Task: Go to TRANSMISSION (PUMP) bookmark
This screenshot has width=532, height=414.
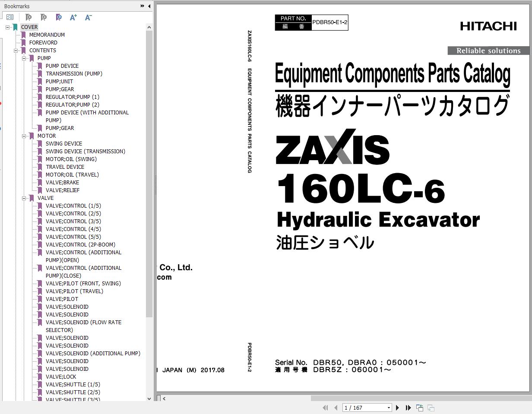Action: coord(74,74)
